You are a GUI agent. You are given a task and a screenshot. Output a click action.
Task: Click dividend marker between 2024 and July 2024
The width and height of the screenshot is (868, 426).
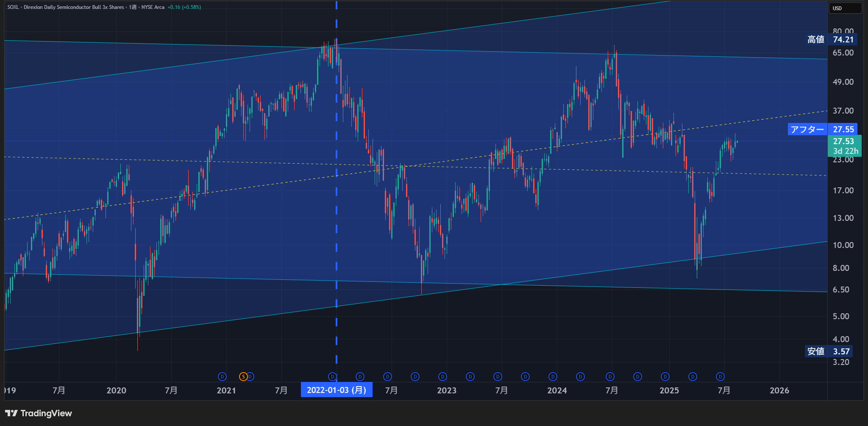coord(580,376)
